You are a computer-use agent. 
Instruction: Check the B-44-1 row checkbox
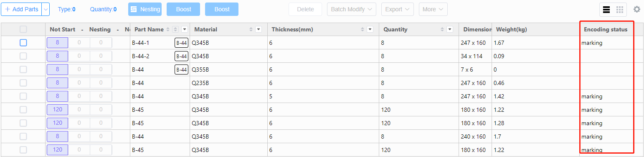coord(23,43)
